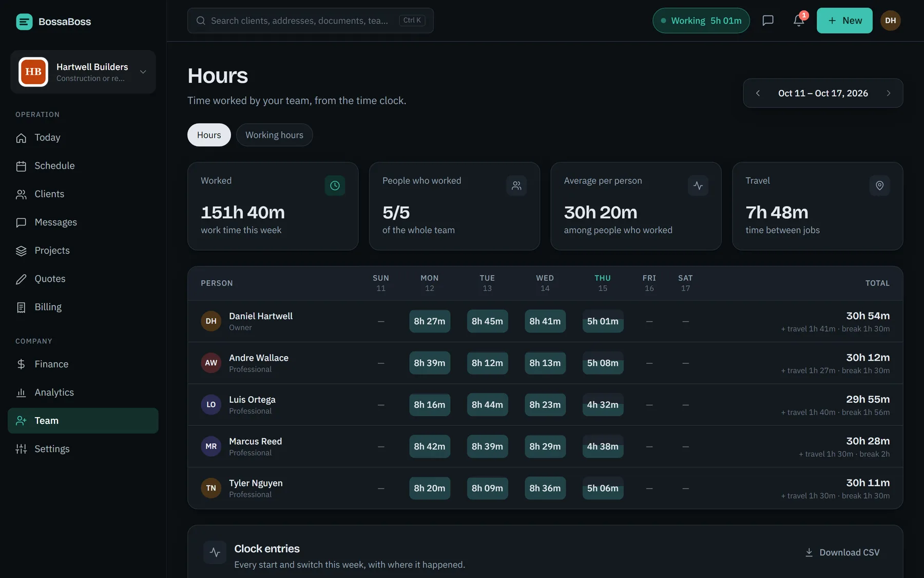Open the Quotes section
The image size is (924, 578).
83,279
